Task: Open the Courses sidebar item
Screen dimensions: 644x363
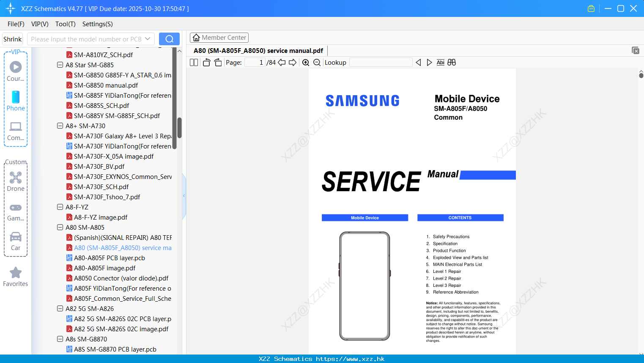Action: 16,71
